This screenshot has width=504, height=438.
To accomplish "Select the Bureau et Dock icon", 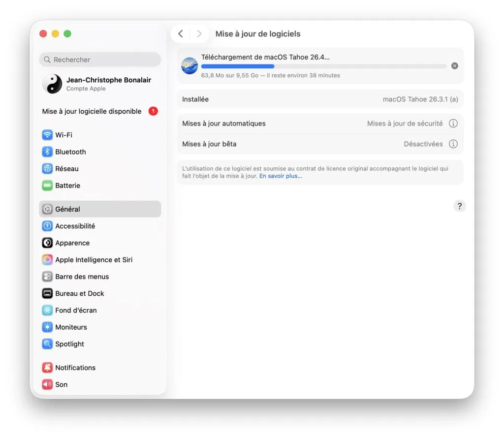I will [x=47, y=293].
